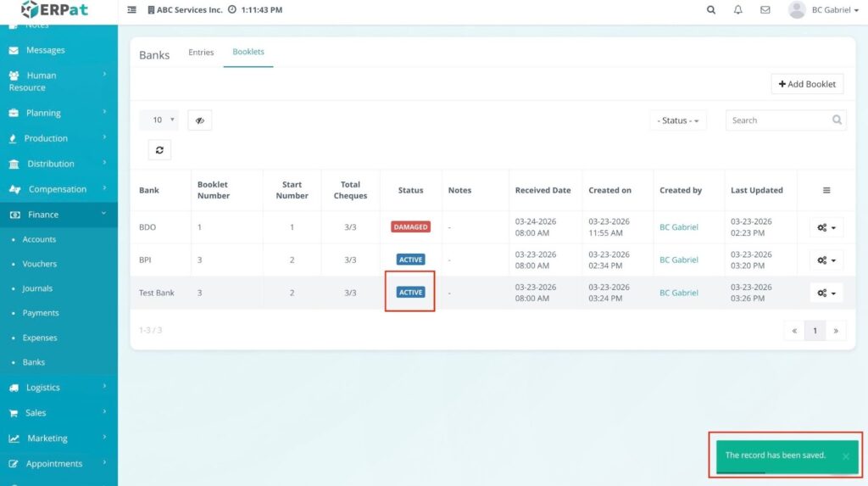Open the notifications bell icon
868x486 pixels.
coord(738,10)
